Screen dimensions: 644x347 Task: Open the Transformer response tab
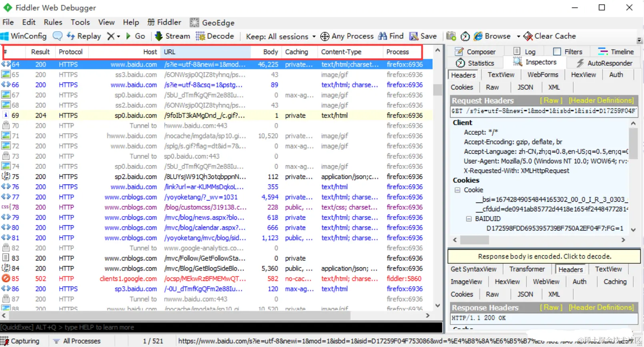coord(527,269)
